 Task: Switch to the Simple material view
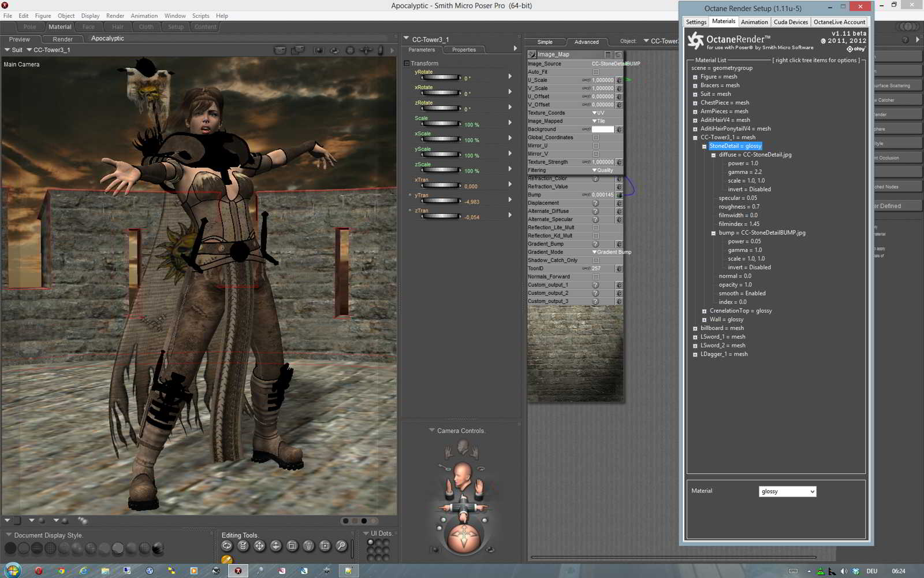[x=545, y=42]
